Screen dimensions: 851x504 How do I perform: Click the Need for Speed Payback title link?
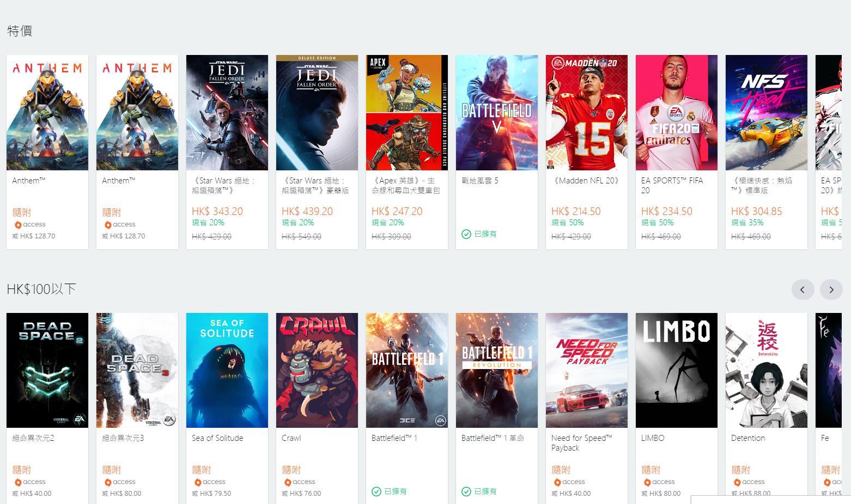581,443
